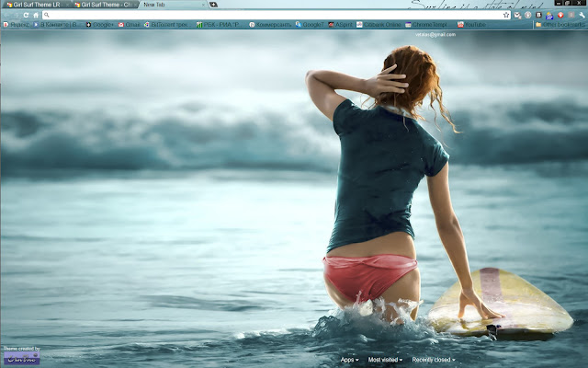Open the ASprit bookmark
This screenshot has width=588, height=368.
pos(341,25)
